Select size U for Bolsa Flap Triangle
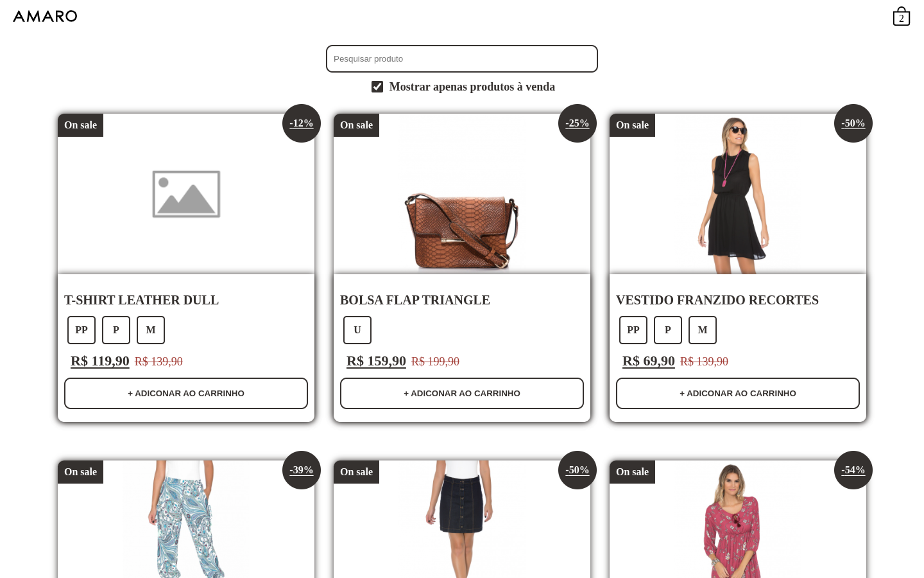The width and height of the screenshot is (924, 578). [357, 330]
